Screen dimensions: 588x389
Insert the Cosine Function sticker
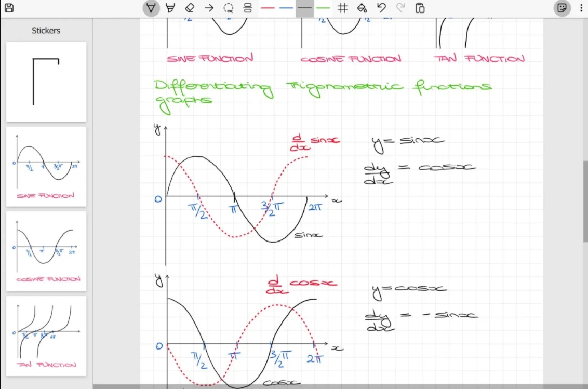click(46, 251)
